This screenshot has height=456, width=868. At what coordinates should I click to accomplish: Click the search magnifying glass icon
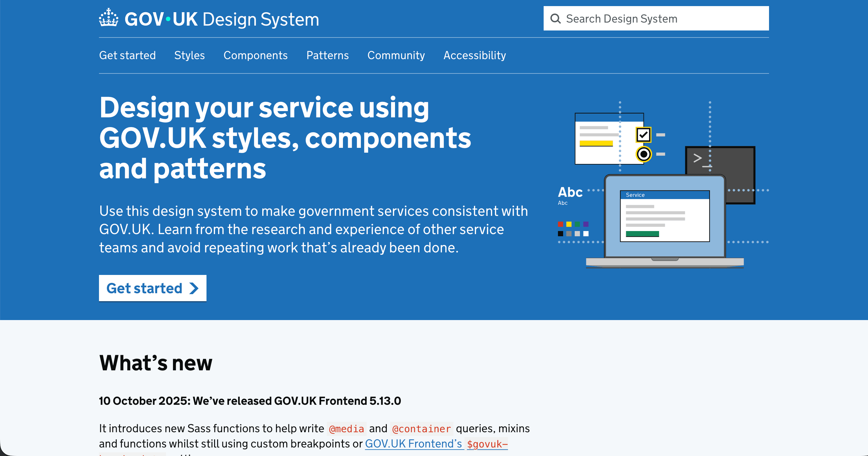click(x=556, y=18)
